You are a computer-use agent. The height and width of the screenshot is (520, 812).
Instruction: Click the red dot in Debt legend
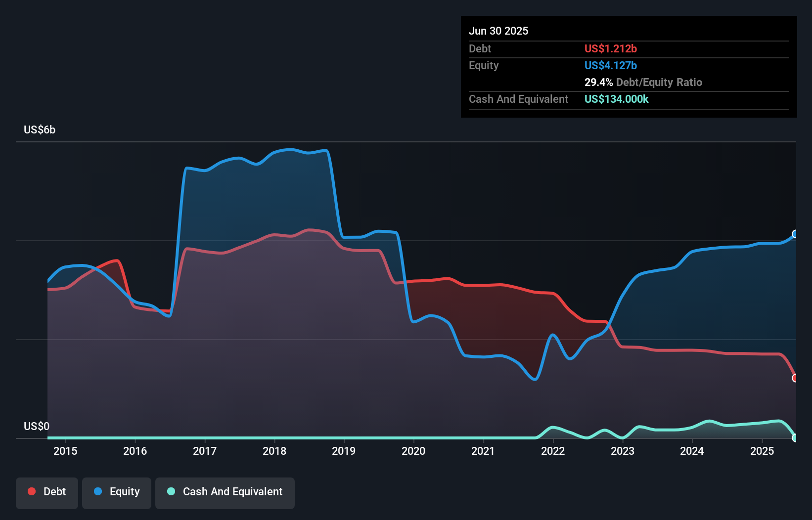coord(32,491)
